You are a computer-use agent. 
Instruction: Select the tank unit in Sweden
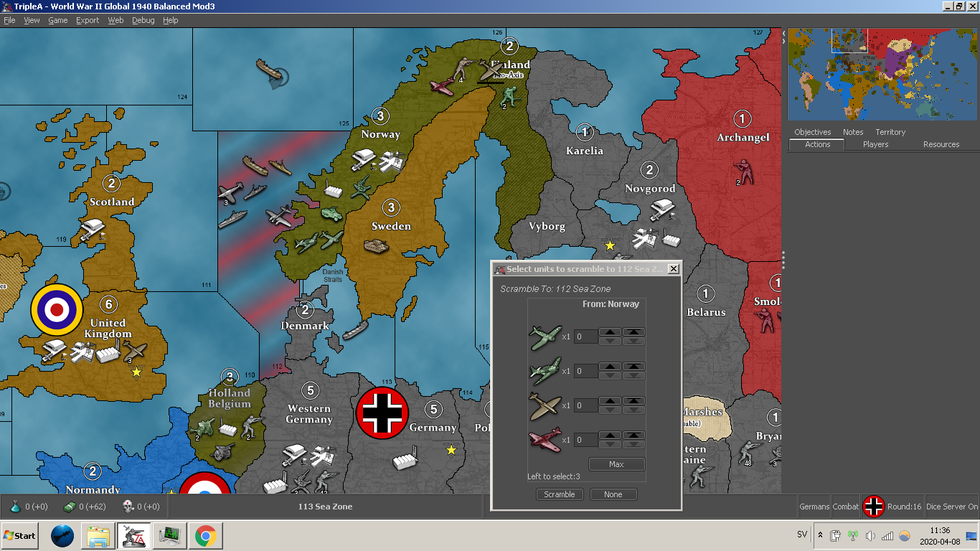click(x=377, y=246)
